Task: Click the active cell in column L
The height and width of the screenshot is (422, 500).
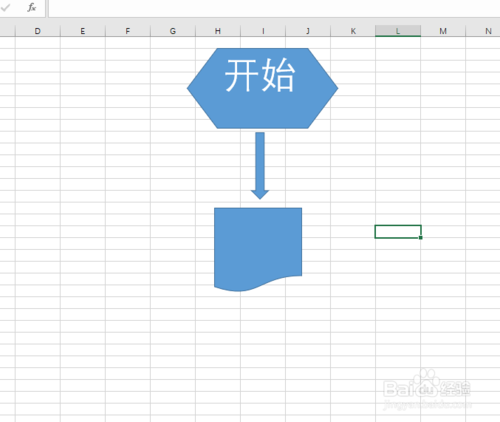Action: coord(398,232)
